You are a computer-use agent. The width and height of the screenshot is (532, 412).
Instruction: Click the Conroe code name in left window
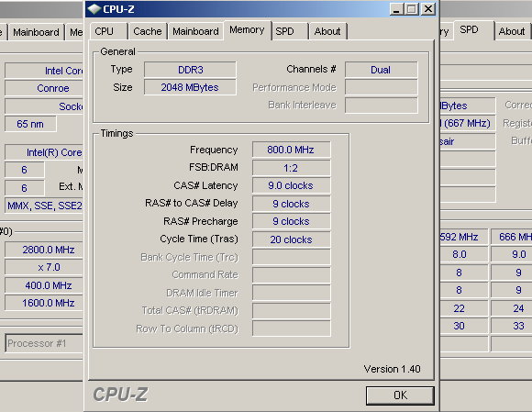click(44, 88)
